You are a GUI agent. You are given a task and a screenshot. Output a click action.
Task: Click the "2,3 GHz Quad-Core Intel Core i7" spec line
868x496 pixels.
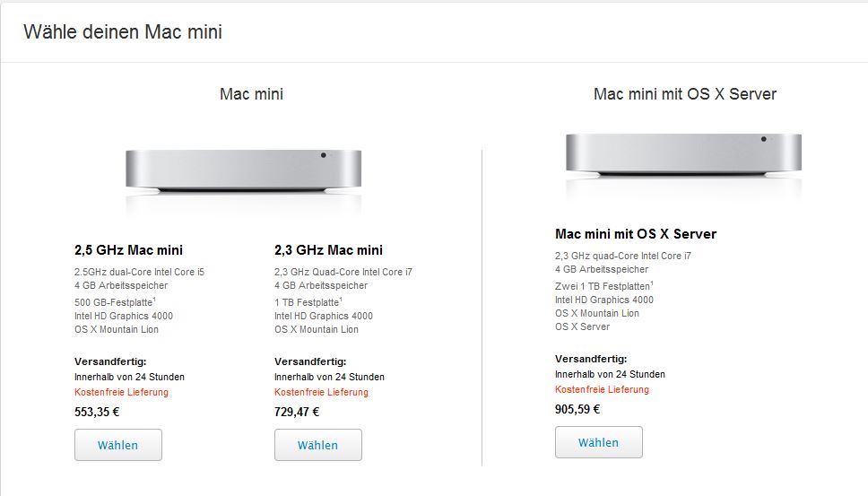(343, 272)
